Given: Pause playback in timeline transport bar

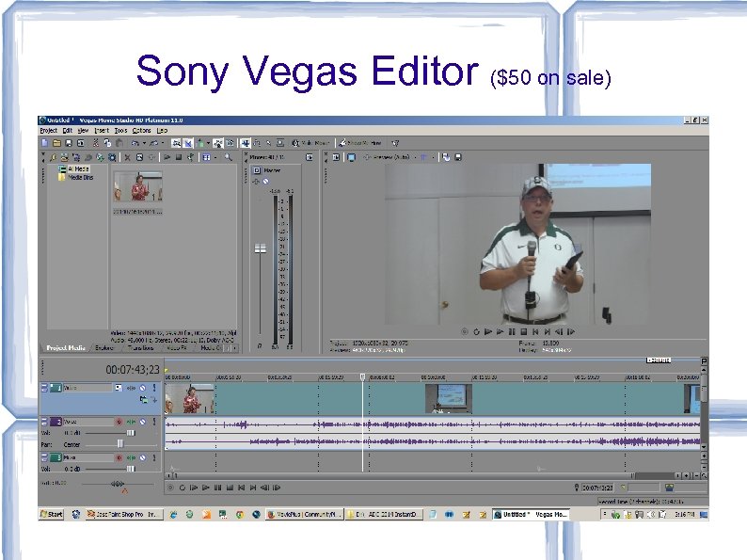Looking at the screenshot, I should tap(217, 488).
